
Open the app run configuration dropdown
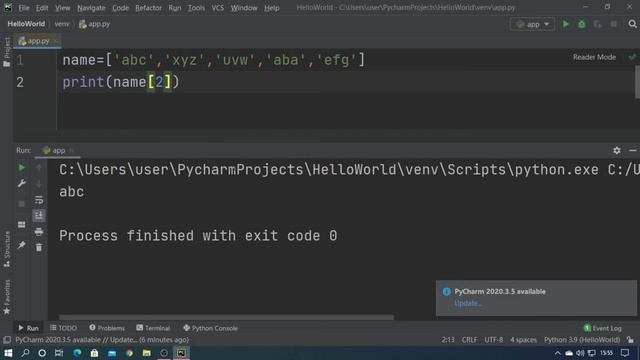(532, 24)
